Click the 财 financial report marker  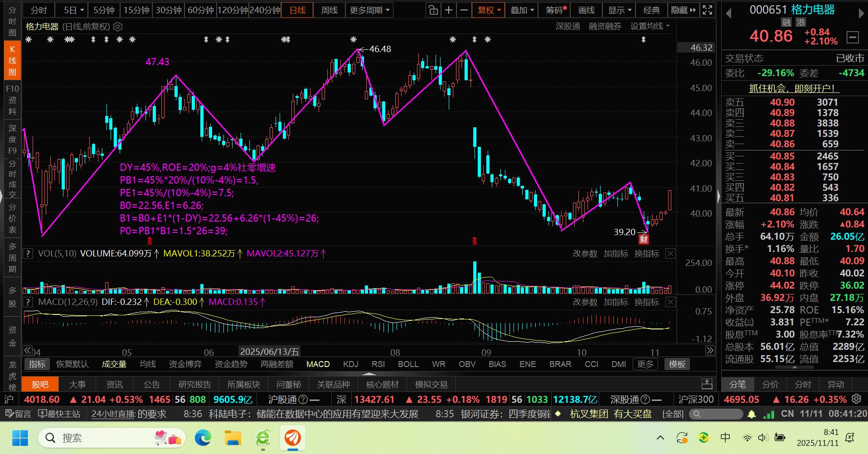pos(644,240)
